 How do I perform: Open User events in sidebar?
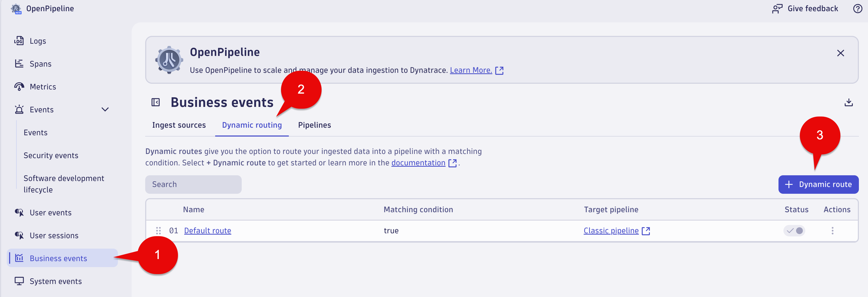click(x=62, y=212)
